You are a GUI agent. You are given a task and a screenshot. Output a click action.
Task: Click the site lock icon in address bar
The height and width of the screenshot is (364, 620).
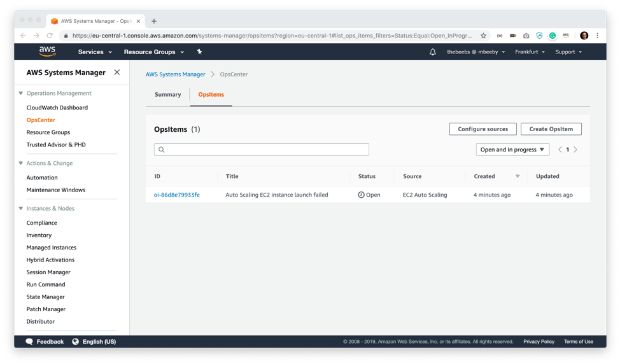click(x=66, y=36)
